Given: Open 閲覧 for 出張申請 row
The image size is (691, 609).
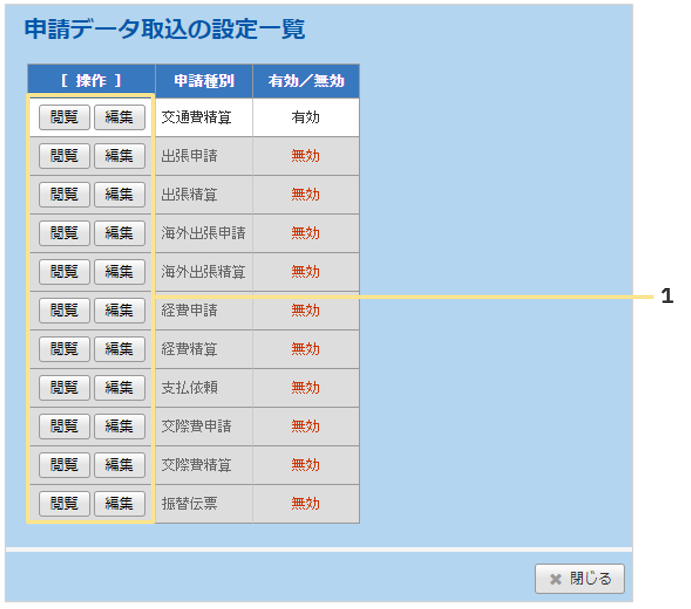Looking at the screenshot, I should (x=64, y=156).
